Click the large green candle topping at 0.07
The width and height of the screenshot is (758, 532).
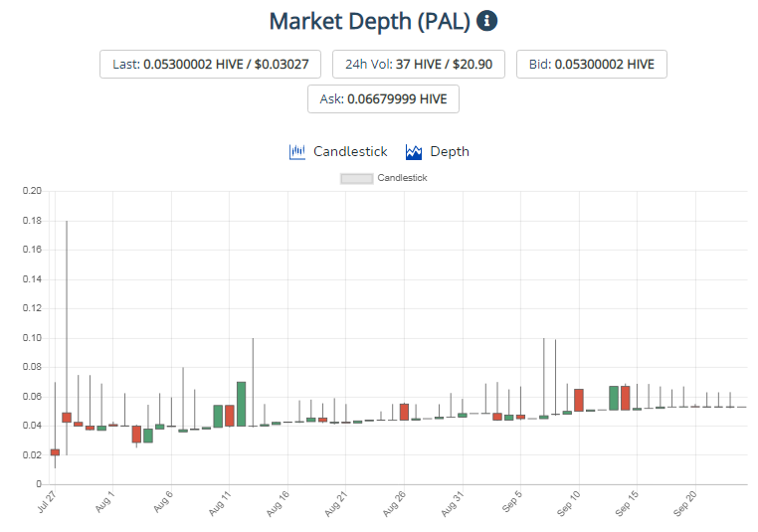(x=241, y=404)
